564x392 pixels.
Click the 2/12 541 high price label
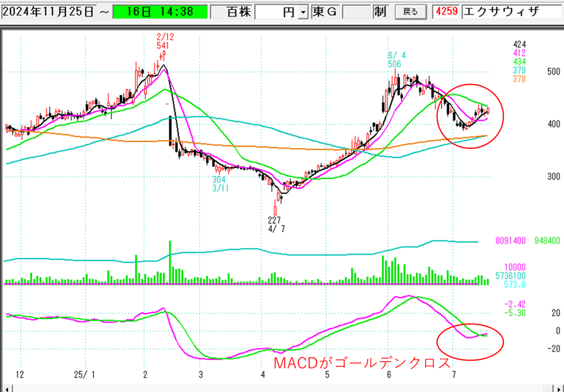click(165, 41)
